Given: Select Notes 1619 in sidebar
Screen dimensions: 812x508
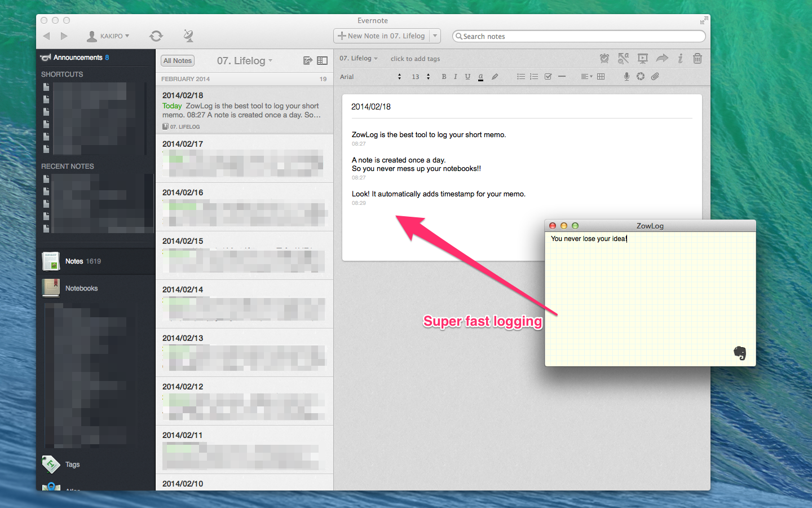Looking at the screenshot, I should [96, 261].
